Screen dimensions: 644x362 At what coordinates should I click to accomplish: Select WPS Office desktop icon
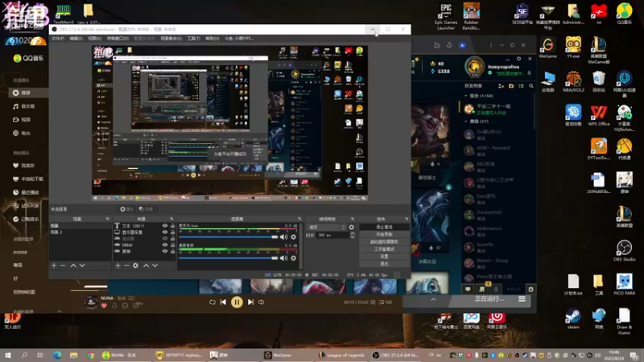click(x=599, y=115)
